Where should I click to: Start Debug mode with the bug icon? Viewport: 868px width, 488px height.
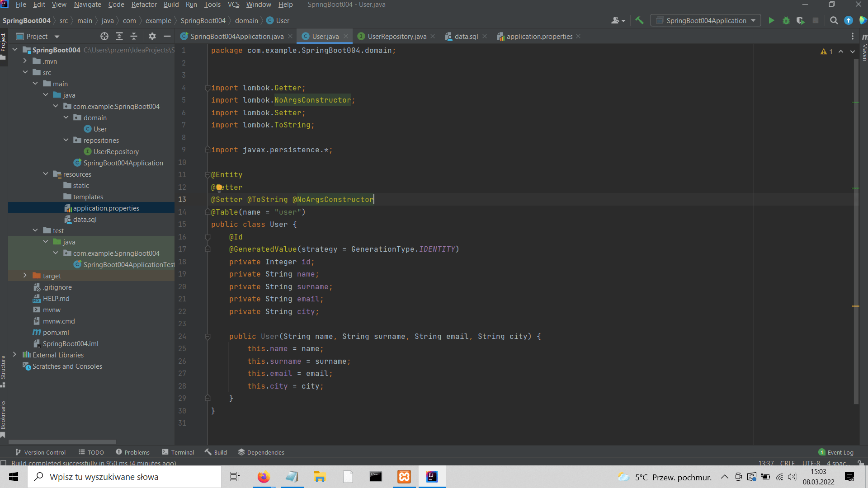click(x=786, y=20)
